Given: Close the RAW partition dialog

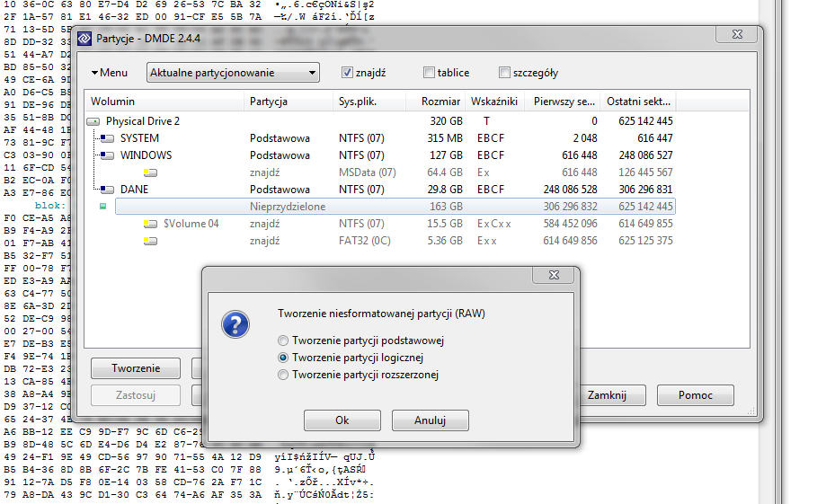Looking at the screenshot, I should pyautogui.click(x=554, y=275).
